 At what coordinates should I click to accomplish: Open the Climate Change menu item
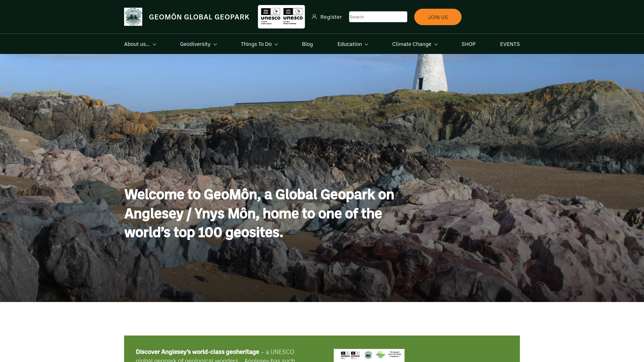tap(412, 44)
